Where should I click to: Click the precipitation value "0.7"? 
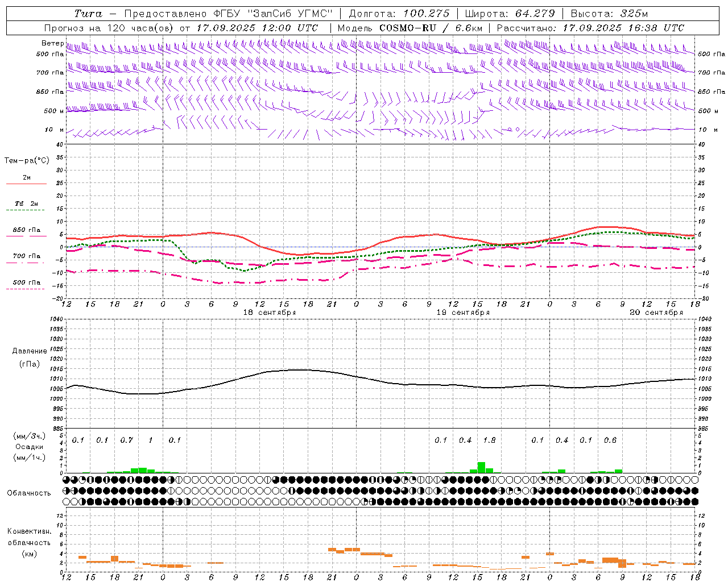pos(127,440)
